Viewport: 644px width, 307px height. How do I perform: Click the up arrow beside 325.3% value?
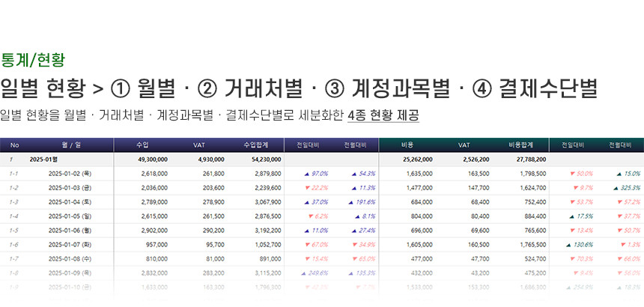point(618,187)
